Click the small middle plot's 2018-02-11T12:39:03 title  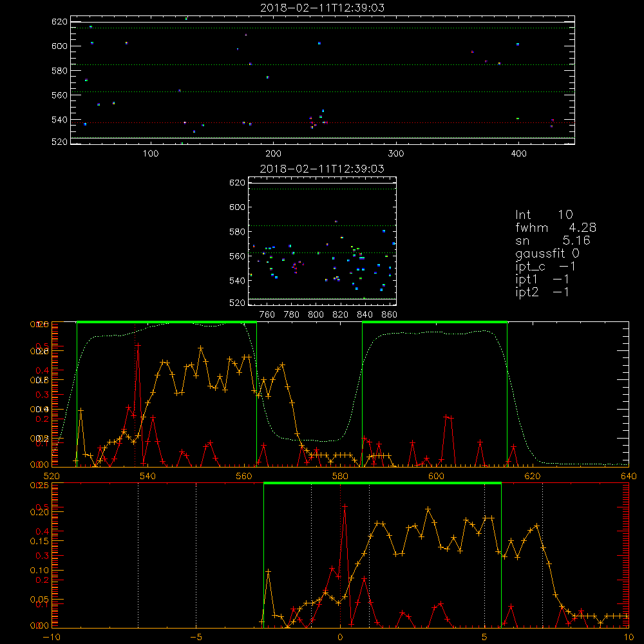click(323, 169)
